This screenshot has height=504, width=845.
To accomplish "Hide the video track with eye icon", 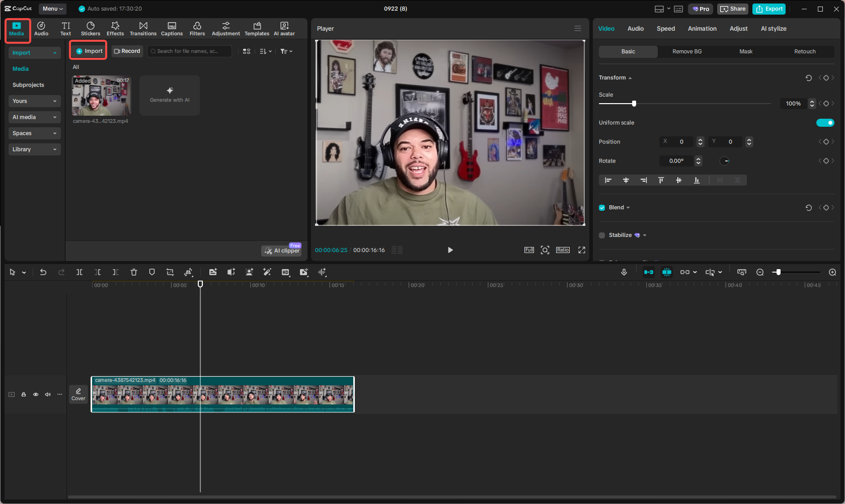I will (x=36, y=394).
